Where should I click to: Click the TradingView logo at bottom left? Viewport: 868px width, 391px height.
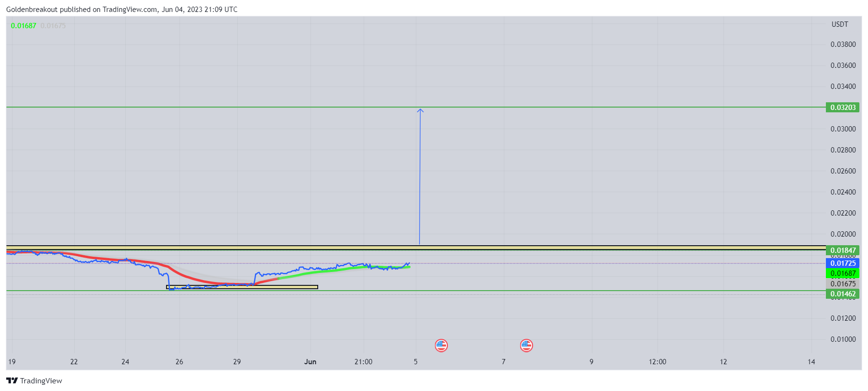click(x=34, y=380)
